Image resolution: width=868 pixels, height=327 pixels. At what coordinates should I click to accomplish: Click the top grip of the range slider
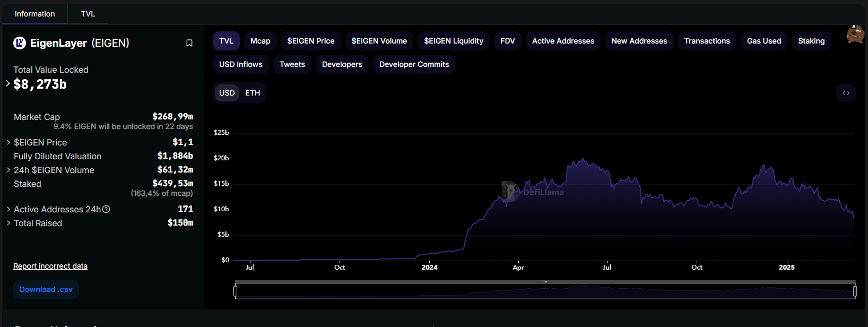(545, 282)
